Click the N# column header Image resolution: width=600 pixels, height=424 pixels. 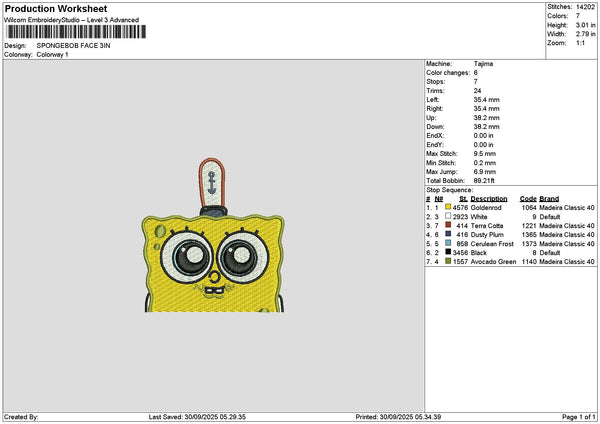(x=439, y=199)
